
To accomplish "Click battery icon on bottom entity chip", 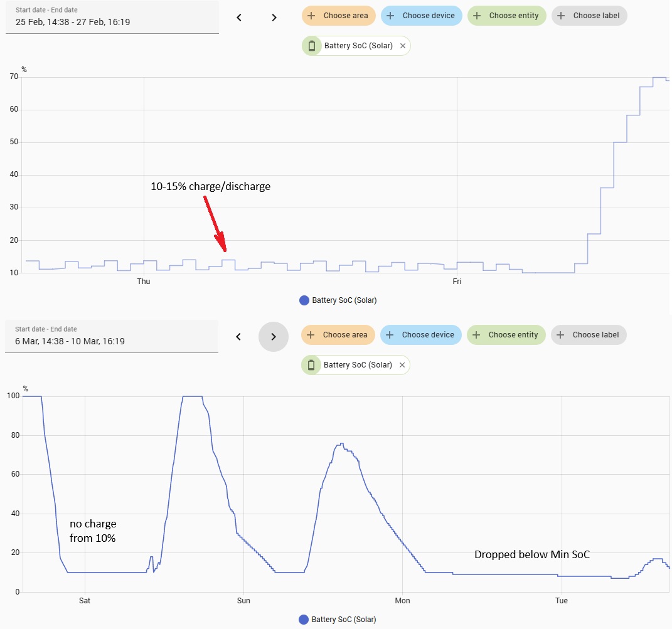I will (x=311, y=365).
